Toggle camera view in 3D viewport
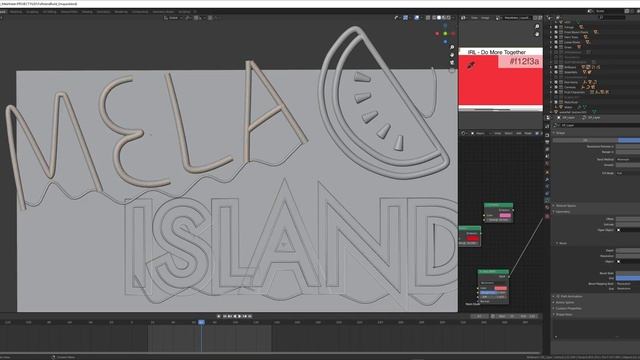This screenshot has height=360, width=640. (x=452, y=62)
